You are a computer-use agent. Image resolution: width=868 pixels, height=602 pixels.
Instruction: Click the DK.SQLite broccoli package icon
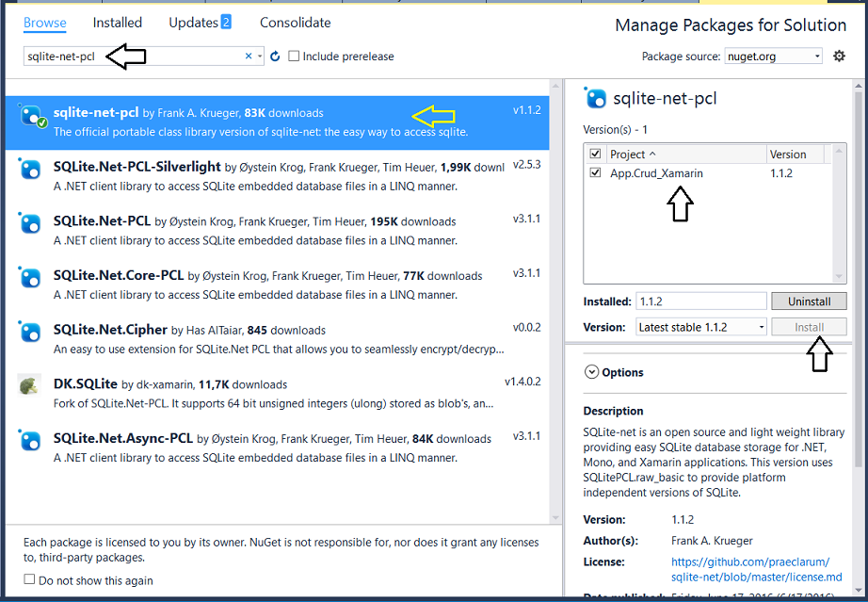tap(29, 385)
